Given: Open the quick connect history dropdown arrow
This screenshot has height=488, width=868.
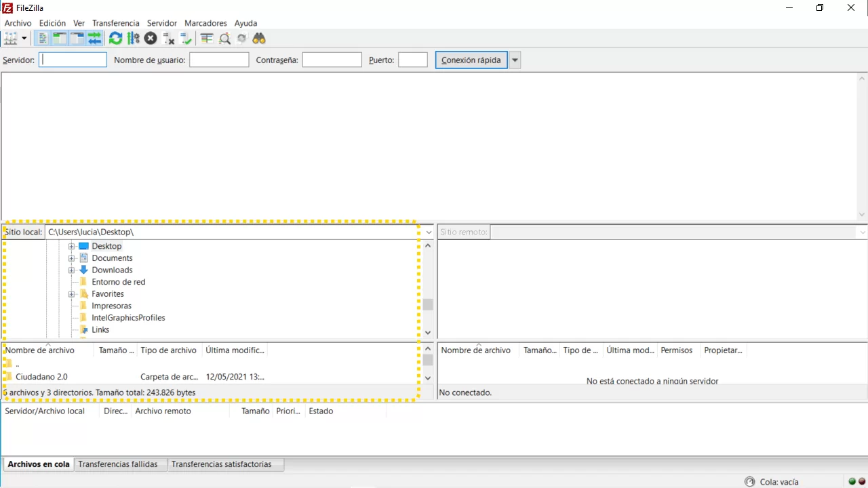Looking at the screenshot, I should [515, 60].
